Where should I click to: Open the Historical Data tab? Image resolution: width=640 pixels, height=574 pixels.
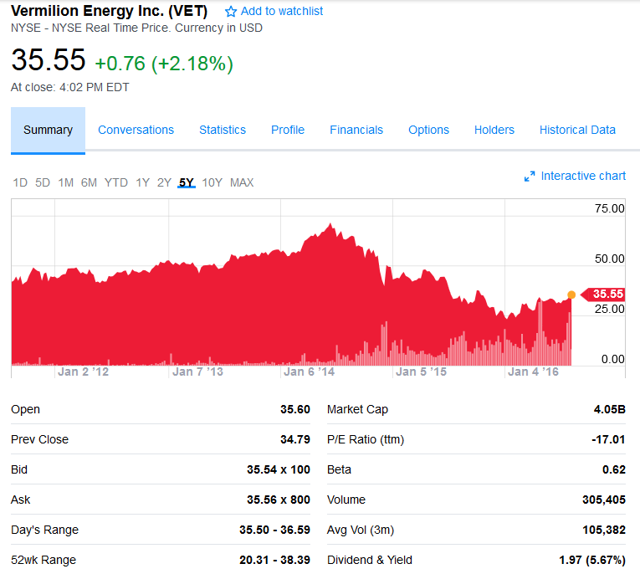[577, 130]
